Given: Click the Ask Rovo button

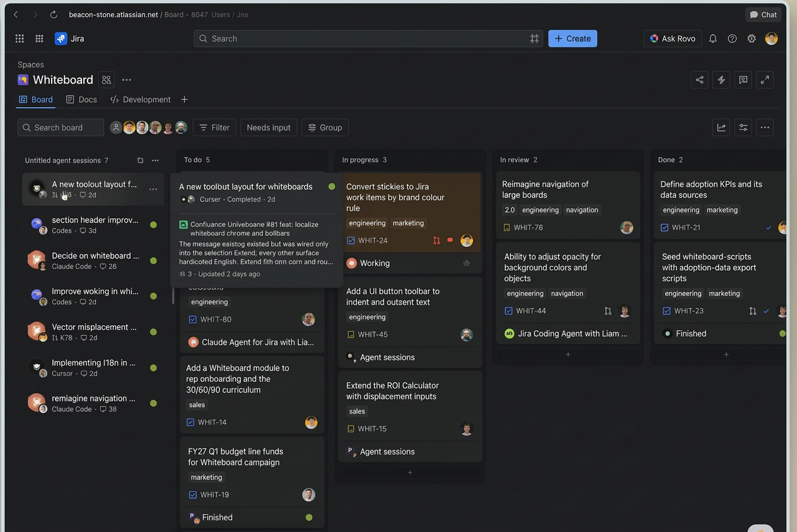Looking at the screenshot, I should (x=673, y=38).
